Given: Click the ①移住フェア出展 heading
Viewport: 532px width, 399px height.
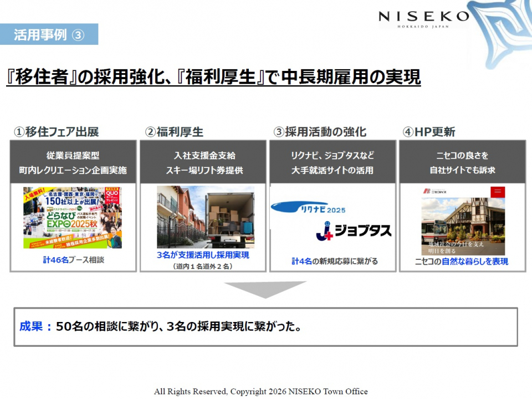Looking at the screenshot, I should [x=57, y=132].
